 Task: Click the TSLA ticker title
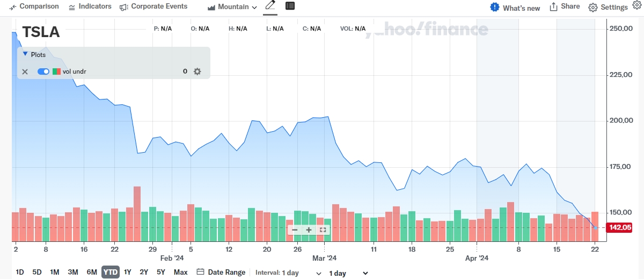41,32
